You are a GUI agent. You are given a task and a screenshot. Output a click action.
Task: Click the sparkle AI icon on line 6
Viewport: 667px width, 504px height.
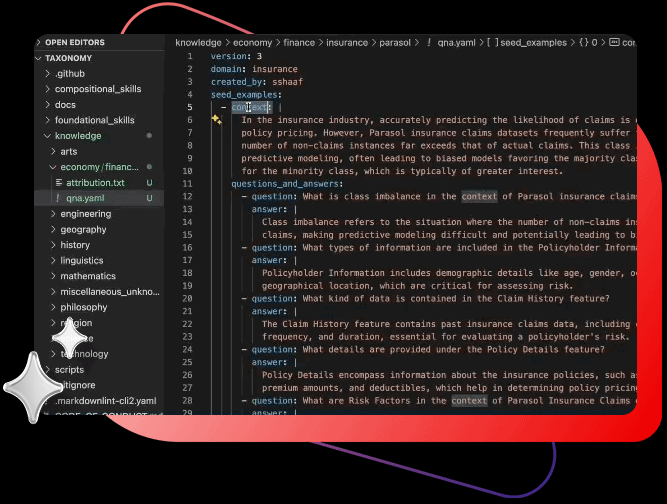(x=216, y=120)
